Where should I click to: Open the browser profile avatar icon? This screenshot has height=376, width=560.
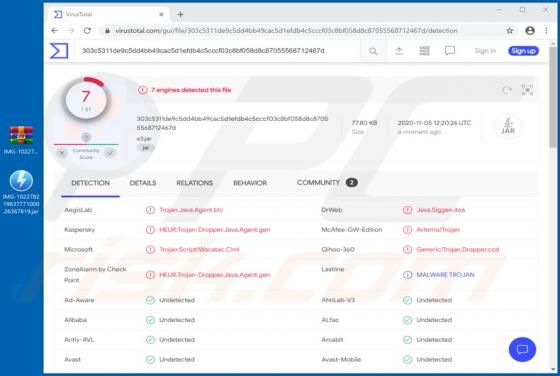click(x=530, y=31)
